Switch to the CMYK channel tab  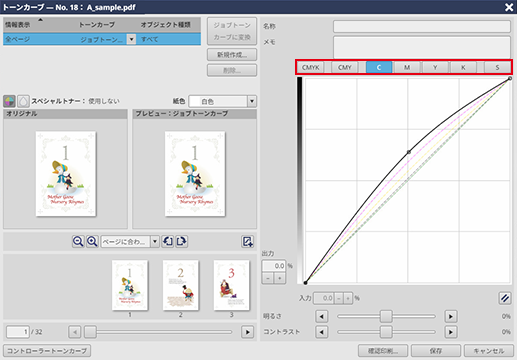(311, 67)
